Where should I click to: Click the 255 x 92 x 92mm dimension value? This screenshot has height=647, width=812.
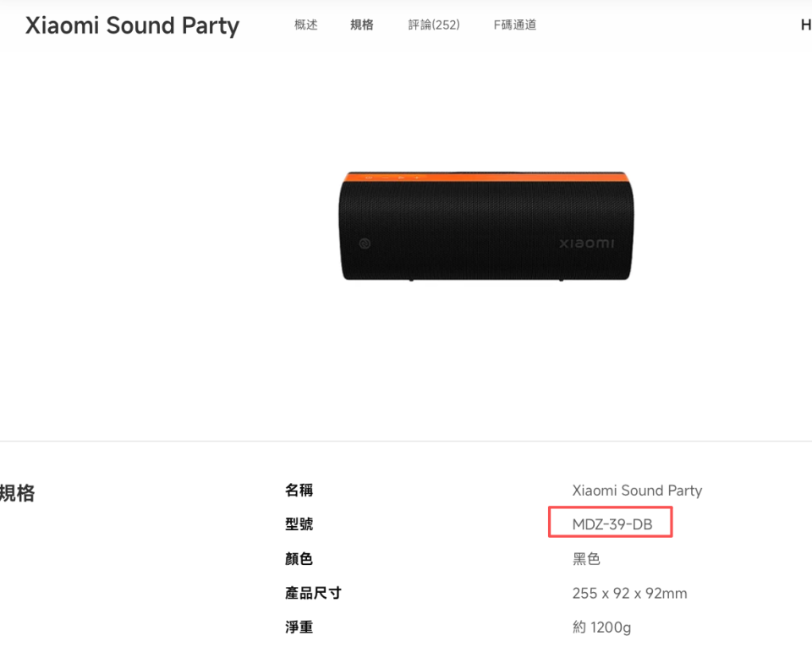629,593
